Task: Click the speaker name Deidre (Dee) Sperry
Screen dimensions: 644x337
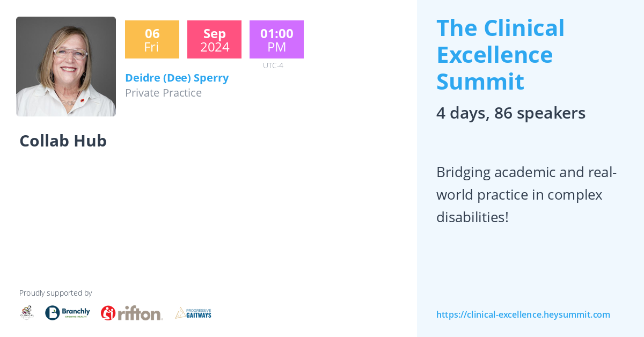Action: pos(177,78)
